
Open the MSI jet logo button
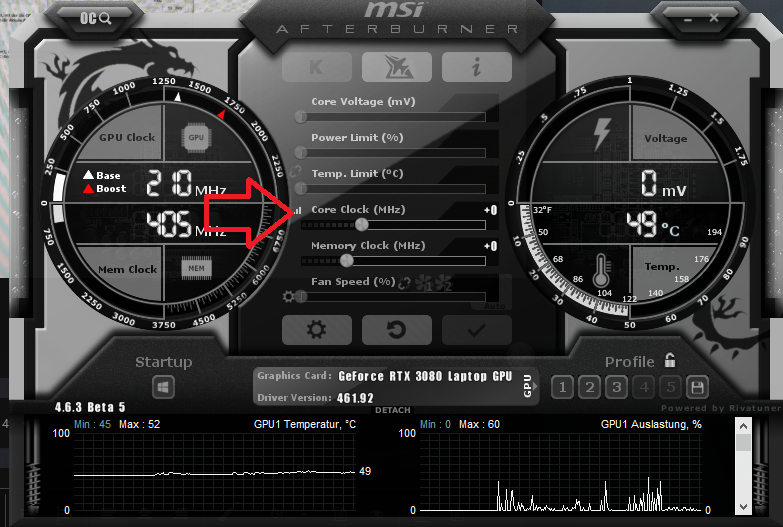[x=396, y=67]
